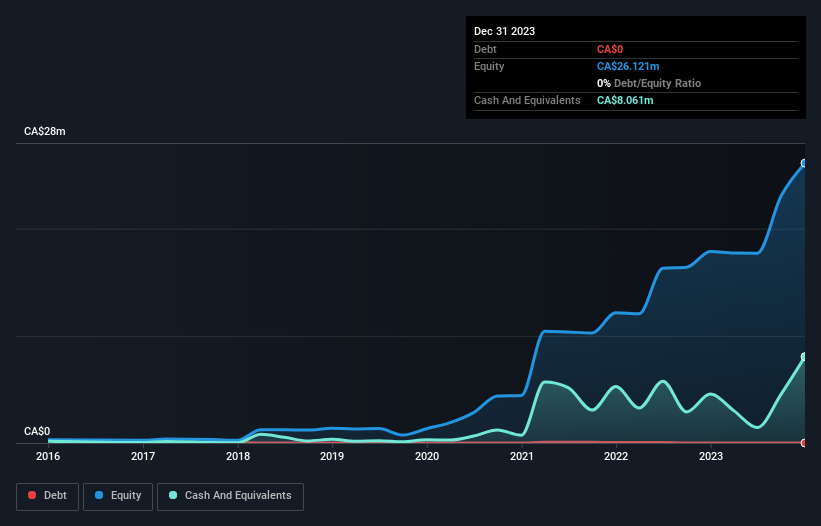Click the CA$8.061m cash value
This screenshot has height=526, width=821.
click(625, 100)
